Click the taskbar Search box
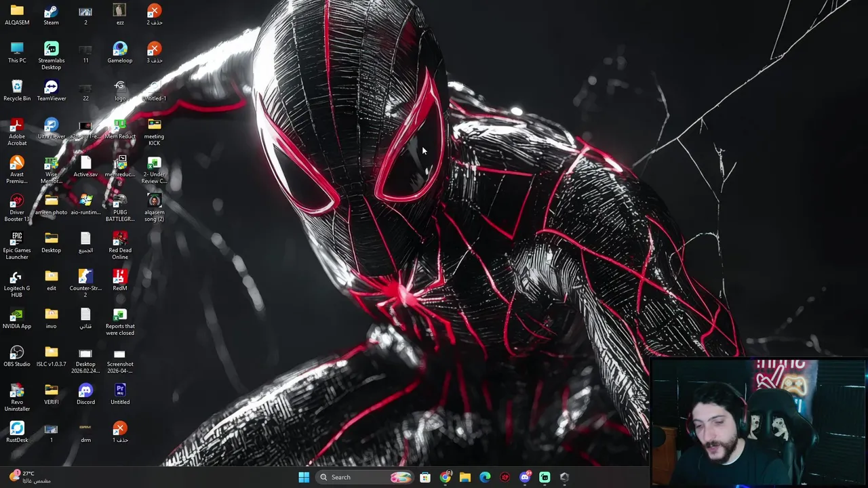This screenshot has height=488, width=868. pos(366,477)
